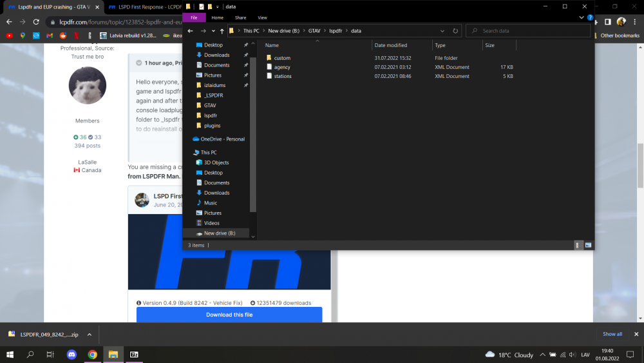Open Chrome profile avatar
The image size is (644, 363).
621,22
